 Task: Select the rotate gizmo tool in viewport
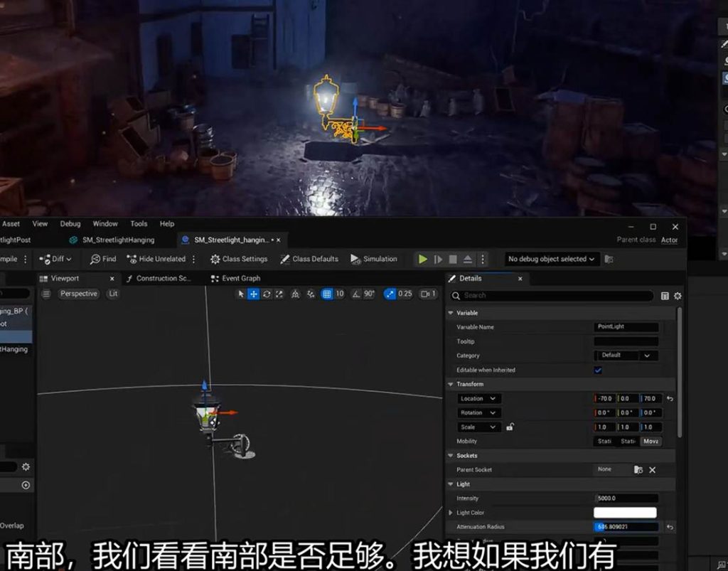click(267, 294)
